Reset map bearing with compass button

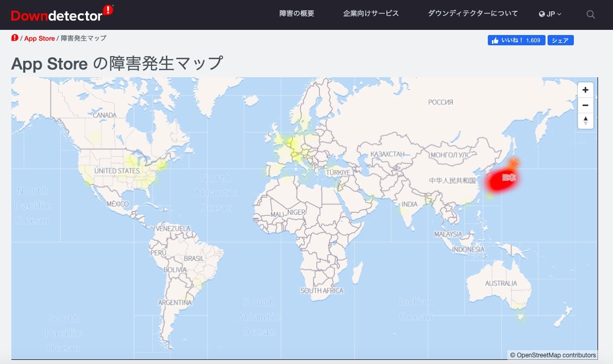point(585,121)
